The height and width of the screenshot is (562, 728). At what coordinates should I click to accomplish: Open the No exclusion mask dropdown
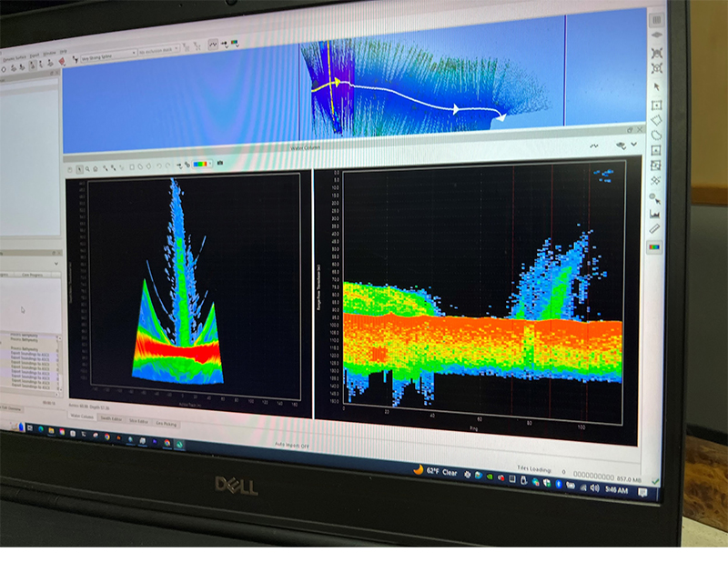click(x=158, y=50)
